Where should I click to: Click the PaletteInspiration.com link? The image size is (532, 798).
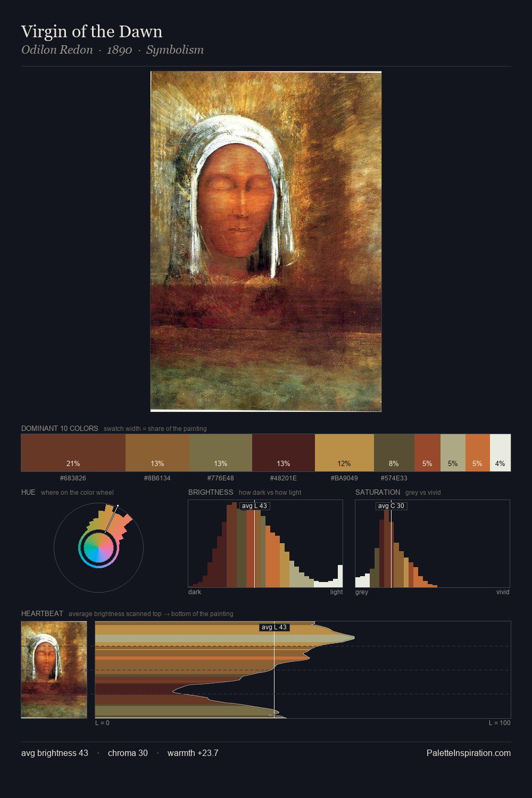click(469, 753)
